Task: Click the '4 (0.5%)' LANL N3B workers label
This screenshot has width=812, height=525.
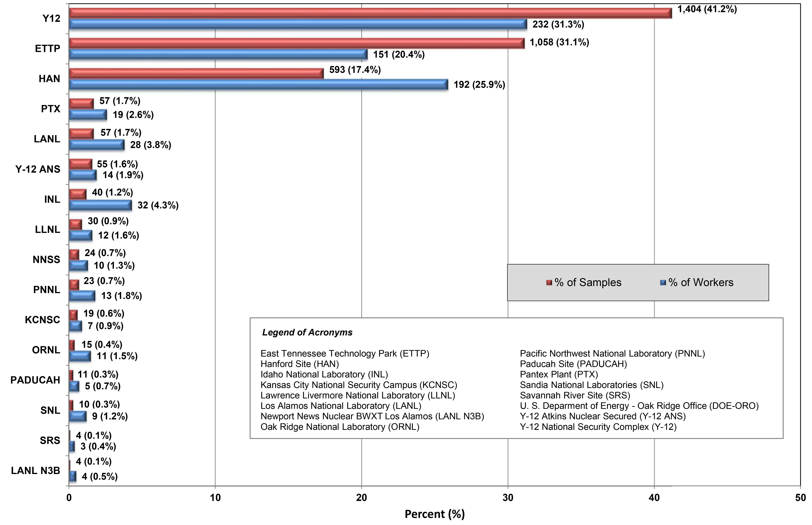Action: point(100,477)
